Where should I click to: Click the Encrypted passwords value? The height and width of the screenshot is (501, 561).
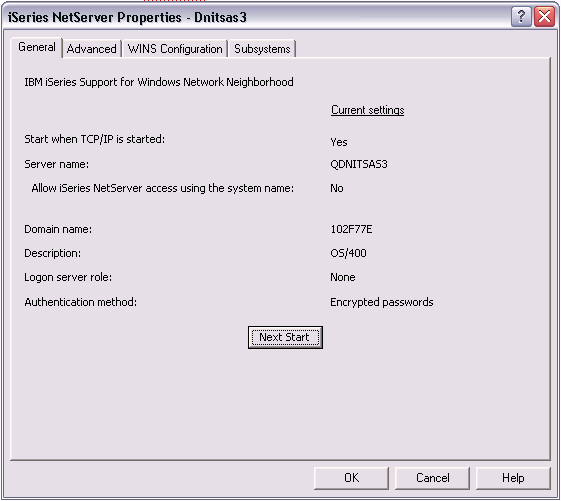coord(382,302)
